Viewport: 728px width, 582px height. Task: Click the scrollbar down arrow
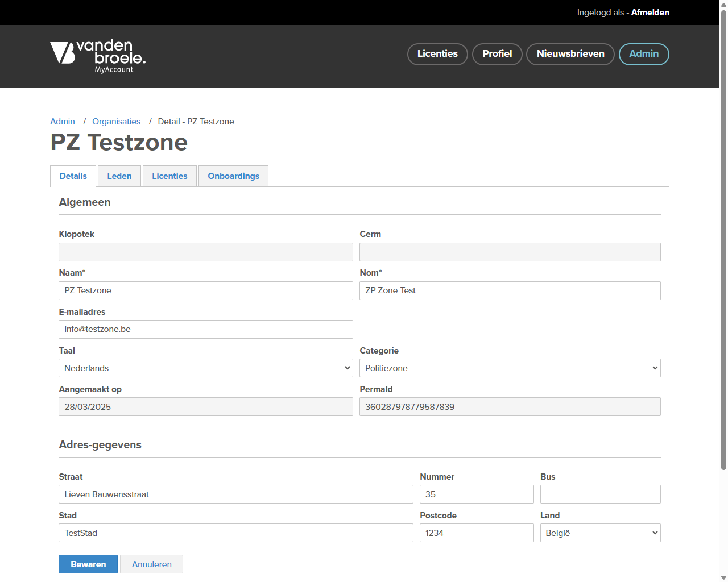[x=723, y=577]
